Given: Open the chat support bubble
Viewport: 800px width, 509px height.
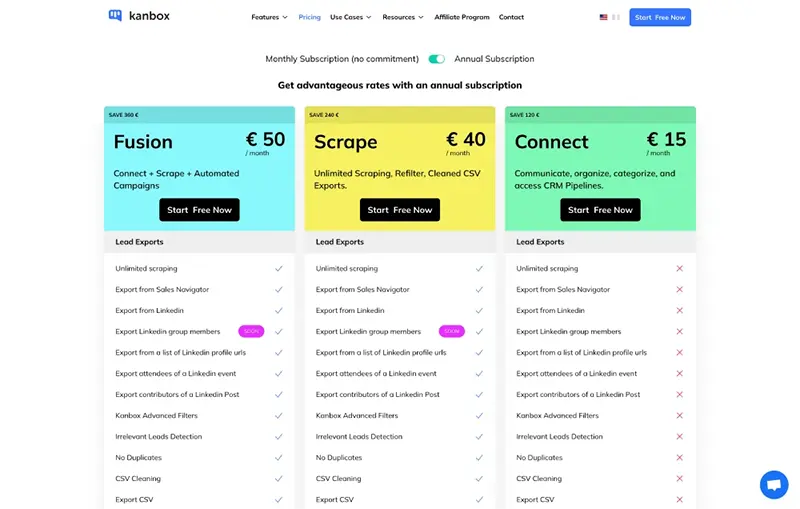Looking at the screenshot, I should coord(773,484).
